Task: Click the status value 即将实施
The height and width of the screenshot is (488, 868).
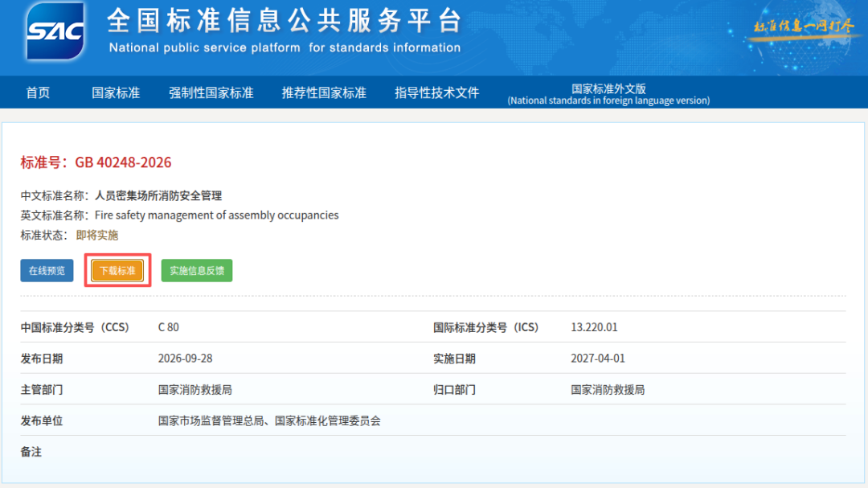Action: coord(97,236)
